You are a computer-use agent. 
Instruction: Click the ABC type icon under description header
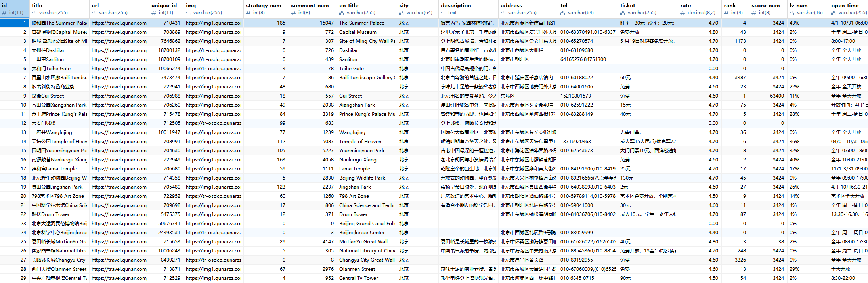tap(444, 13)
